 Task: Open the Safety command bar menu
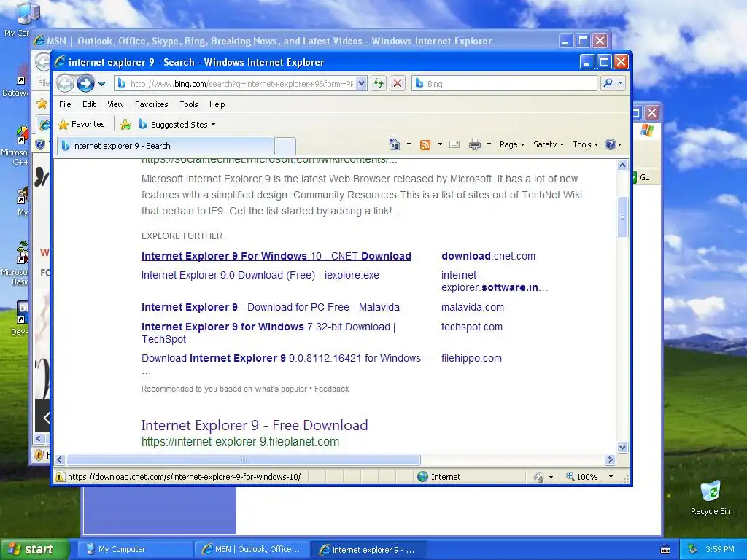[549, 144]
